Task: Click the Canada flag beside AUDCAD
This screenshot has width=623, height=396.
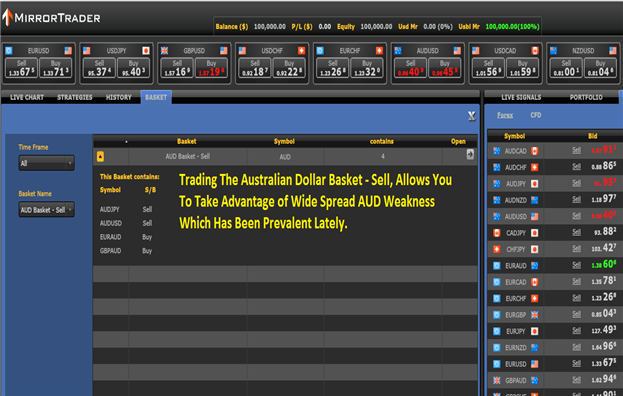Action: tap(535, 151)
